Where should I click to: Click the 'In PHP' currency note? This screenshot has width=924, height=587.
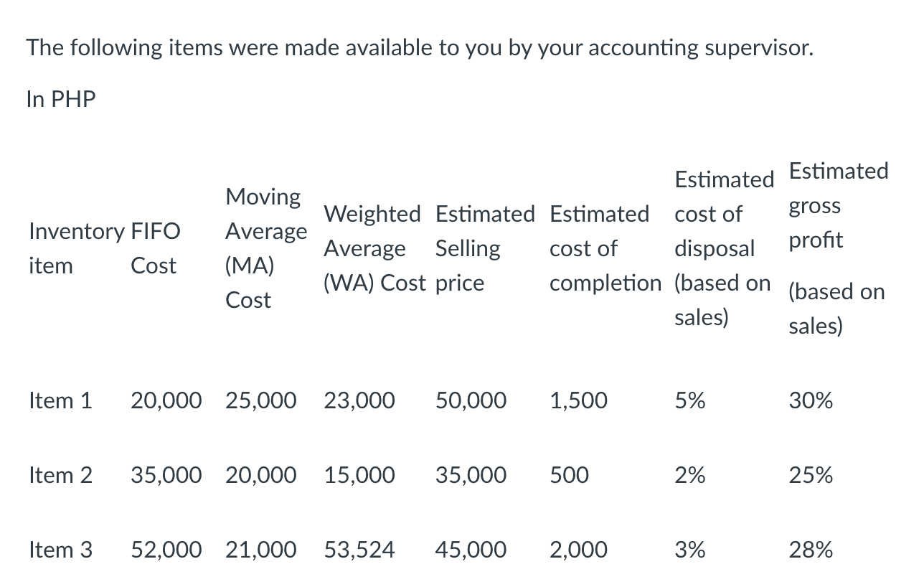(x=61, y=99)
